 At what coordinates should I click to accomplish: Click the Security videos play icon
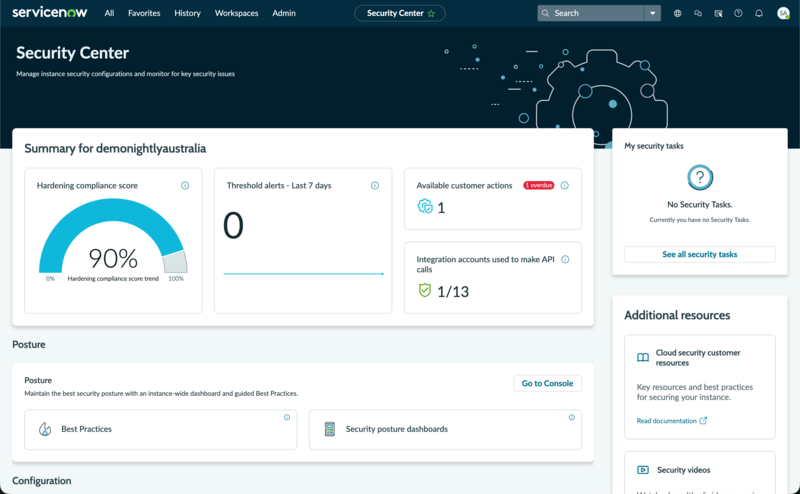[x=643, y=470]
